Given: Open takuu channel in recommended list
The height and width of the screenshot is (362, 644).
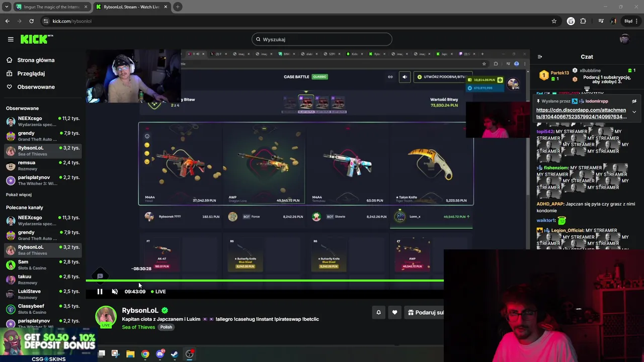Looking at the screenshot, I should (43, 279).
